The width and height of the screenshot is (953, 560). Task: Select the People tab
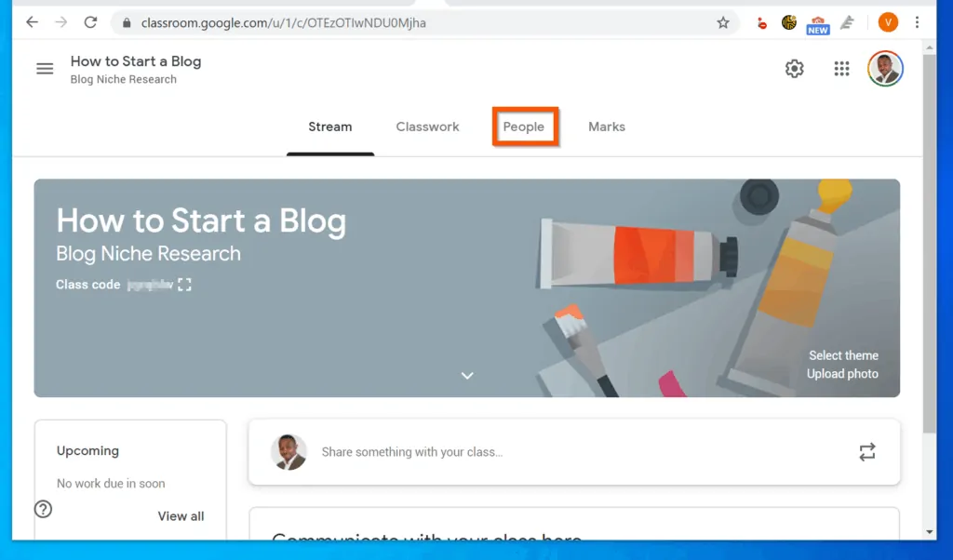point(524,127)
